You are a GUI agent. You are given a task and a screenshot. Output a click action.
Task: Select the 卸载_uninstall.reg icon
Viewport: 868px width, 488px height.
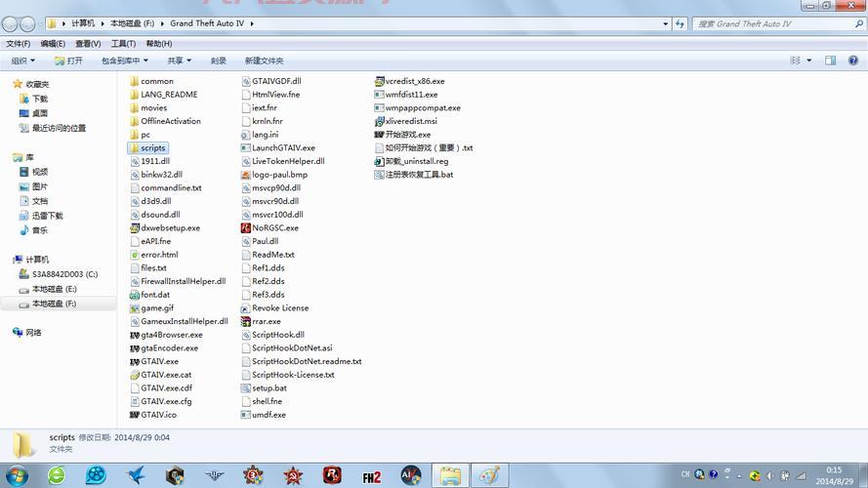379,162
